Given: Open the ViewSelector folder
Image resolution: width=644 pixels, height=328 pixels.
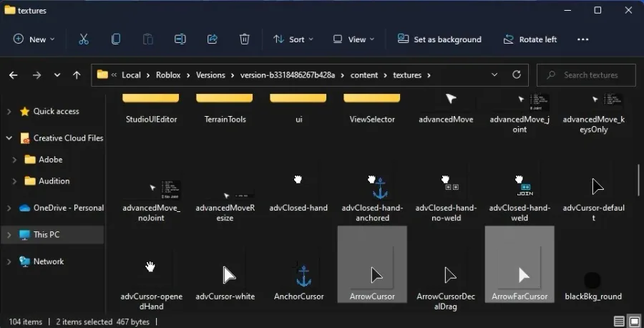Looking at the screenshot, I should coord(372,109).
